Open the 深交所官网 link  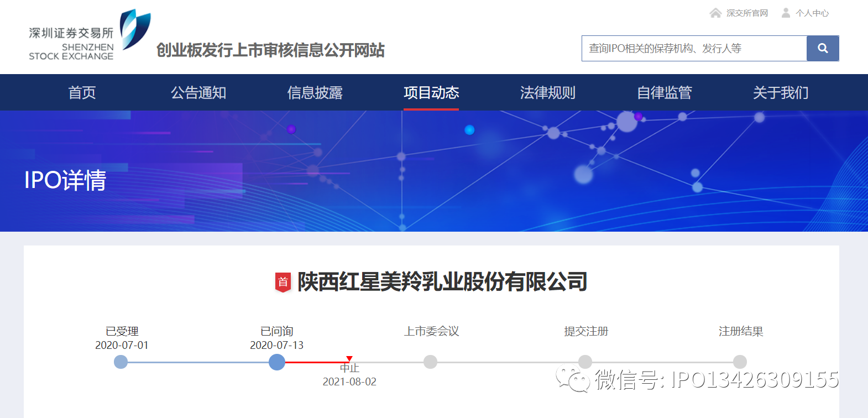tap(747, 13)
